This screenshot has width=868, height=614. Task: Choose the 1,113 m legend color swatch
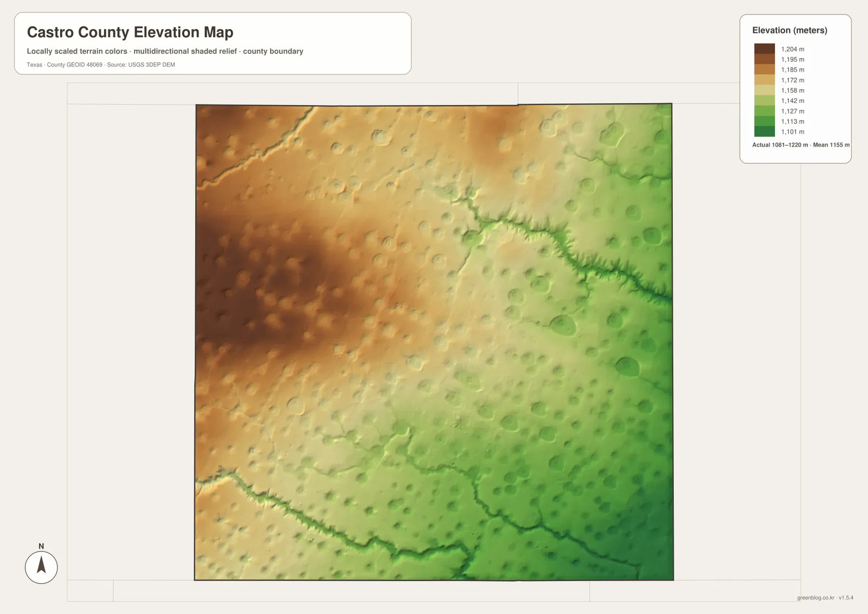pos(764,121)
